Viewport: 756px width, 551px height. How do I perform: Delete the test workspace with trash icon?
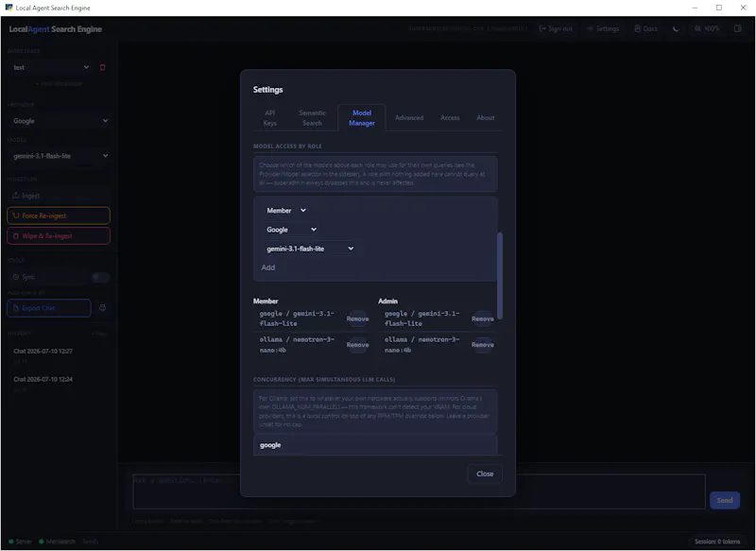(x=102, y=67)
